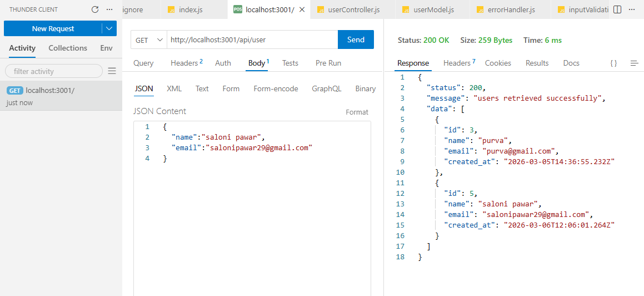Viewport: 644px width, 296px height.
Task: Click the "purva@gmail.com" response line
Action: [x=501, y=151]
